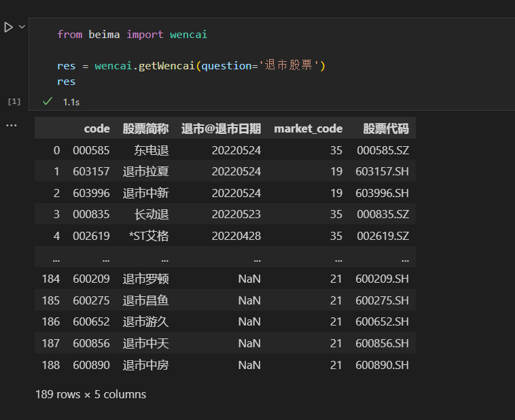Screen dimensions: 515x420
Task: Select cell '600856.SH'
Action: click(383, 343)
